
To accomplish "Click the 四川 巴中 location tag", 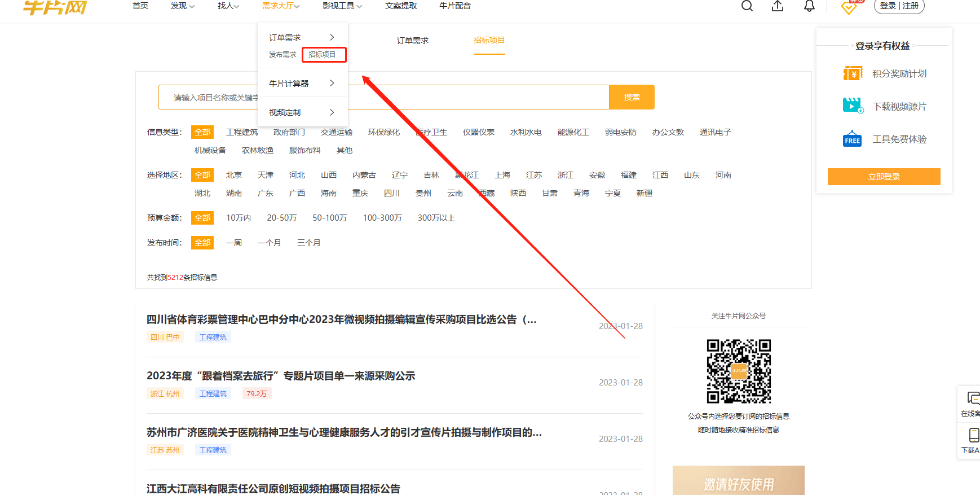I will [x=165, y=337].
